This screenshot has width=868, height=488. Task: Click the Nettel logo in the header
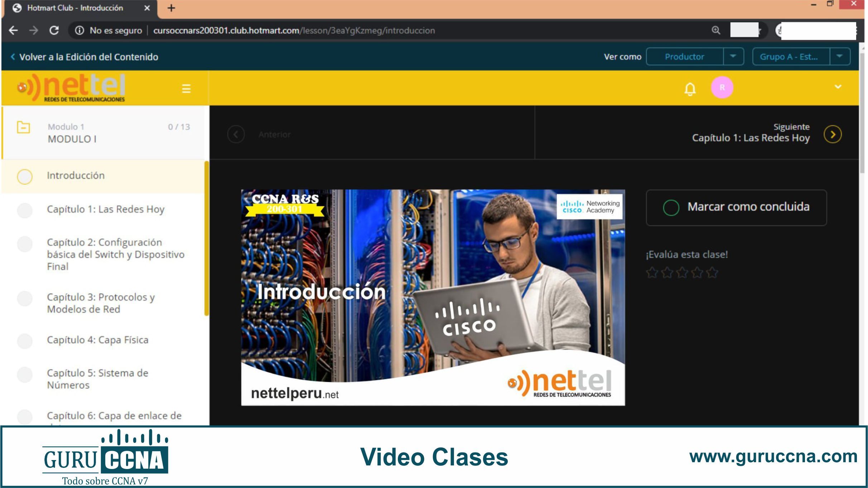click(x=71, y=88)
